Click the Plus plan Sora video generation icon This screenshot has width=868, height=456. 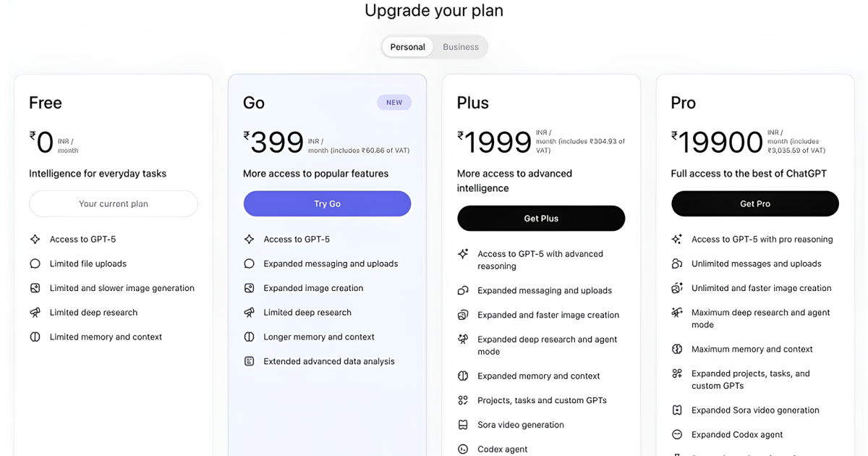(x=463, y=425)
